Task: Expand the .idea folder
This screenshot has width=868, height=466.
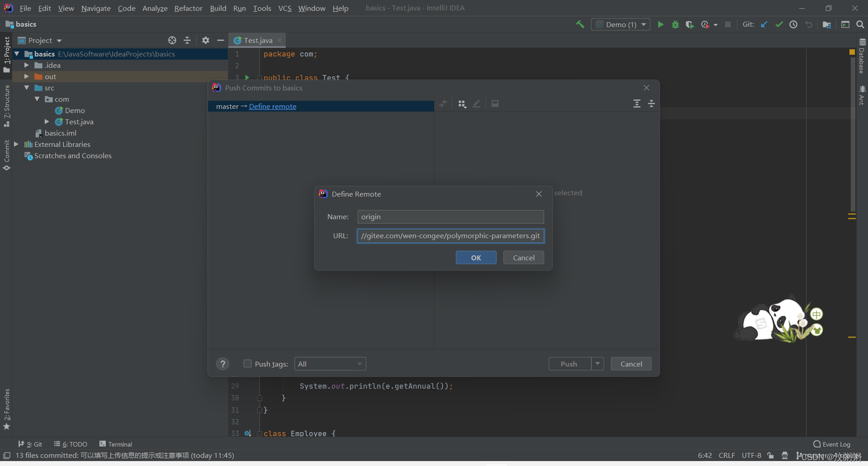Action: [27, 65]
